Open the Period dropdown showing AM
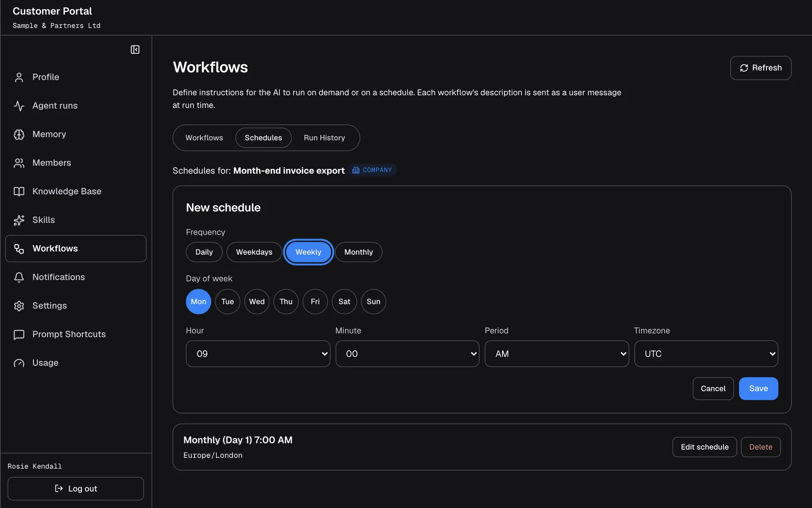 tap(557, 354)
